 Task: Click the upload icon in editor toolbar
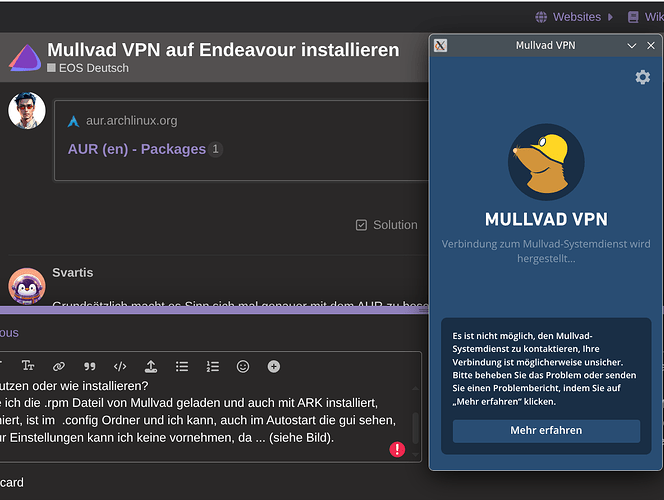tap(151, 367)
